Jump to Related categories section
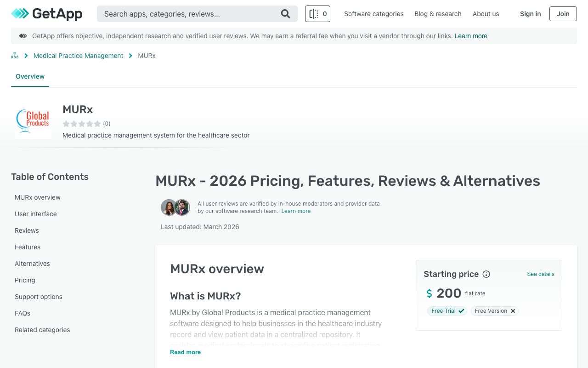Image resolution: width=588 pixels, height=368 pixels. (x=42, y=330)
